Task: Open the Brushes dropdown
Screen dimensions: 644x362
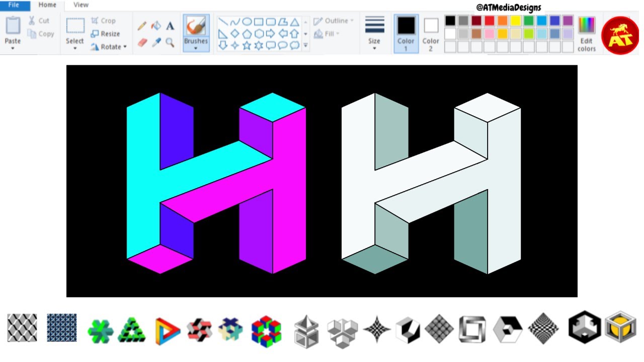Action: pyautogui.click(x=196, y=48)
